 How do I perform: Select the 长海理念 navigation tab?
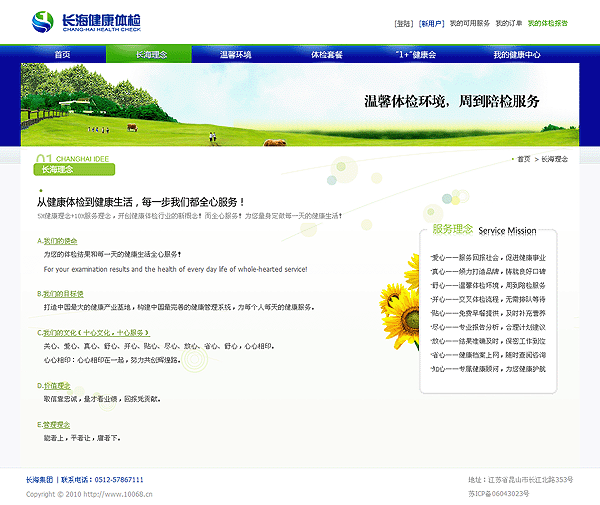(x=151, y=55)
